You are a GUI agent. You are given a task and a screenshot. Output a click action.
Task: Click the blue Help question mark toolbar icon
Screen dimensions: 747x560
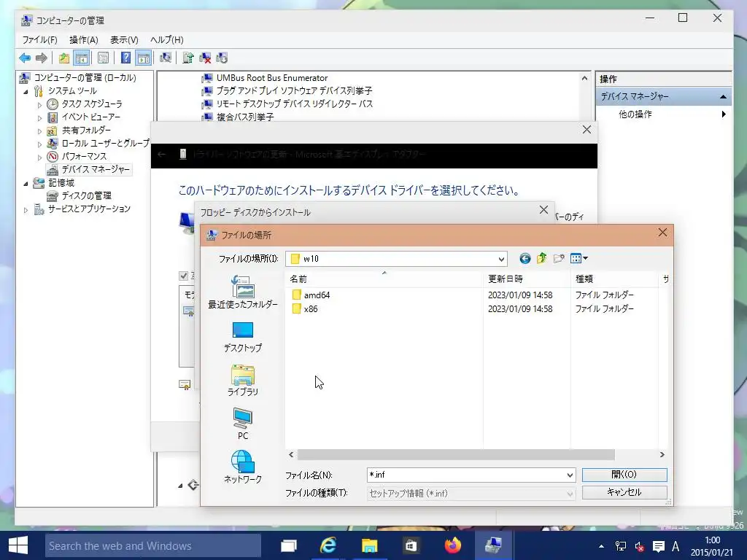pos(125,58)
